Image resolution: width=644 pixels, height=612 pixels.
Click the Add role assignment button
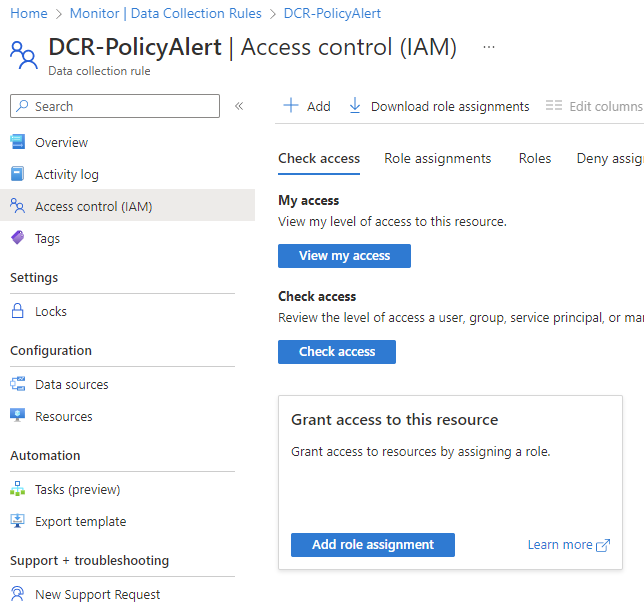click(373, 545)
